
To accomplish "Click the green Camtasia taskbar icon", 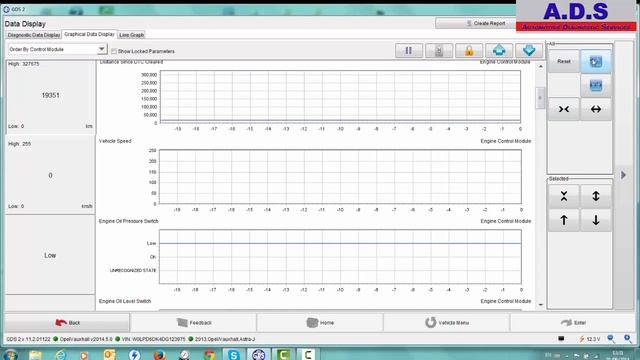I will (x=283, y=355).
